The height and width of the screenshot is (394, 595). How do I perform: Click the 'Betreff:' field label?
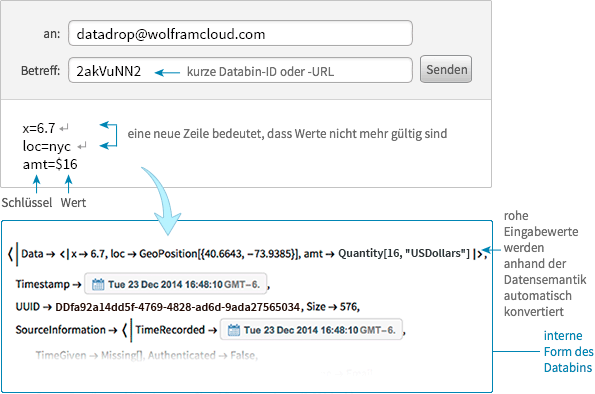pyautogui.click(x=40, y=71)
